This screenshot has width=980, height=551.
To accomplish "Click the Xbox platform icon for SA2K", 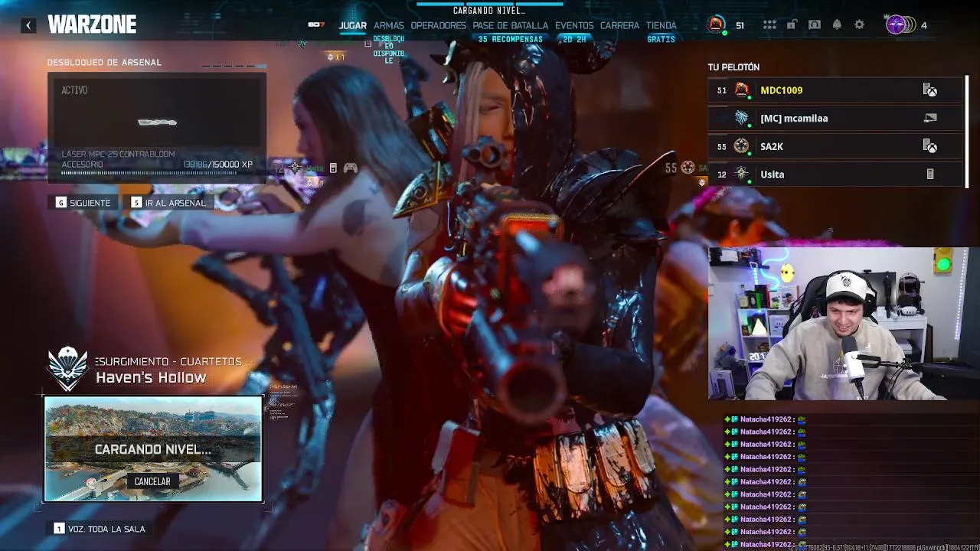I will click(x=930, y=146).
